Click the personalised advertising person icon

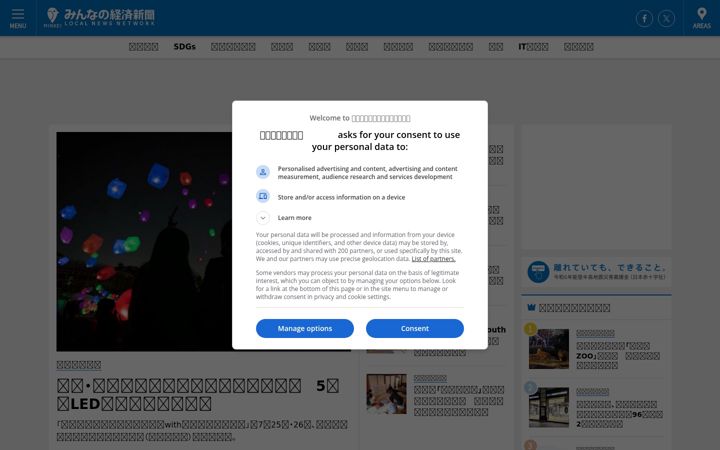click(263, 172)
